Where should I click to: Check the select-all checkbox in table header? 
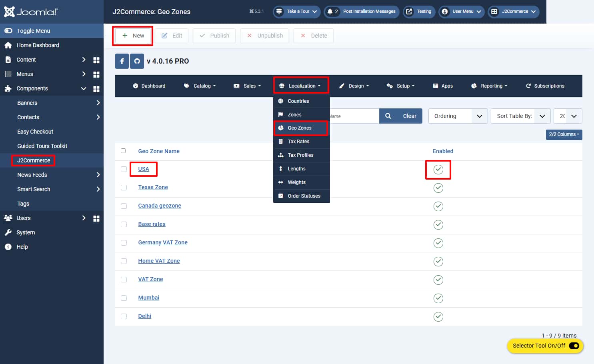click(x=123, y=151)
